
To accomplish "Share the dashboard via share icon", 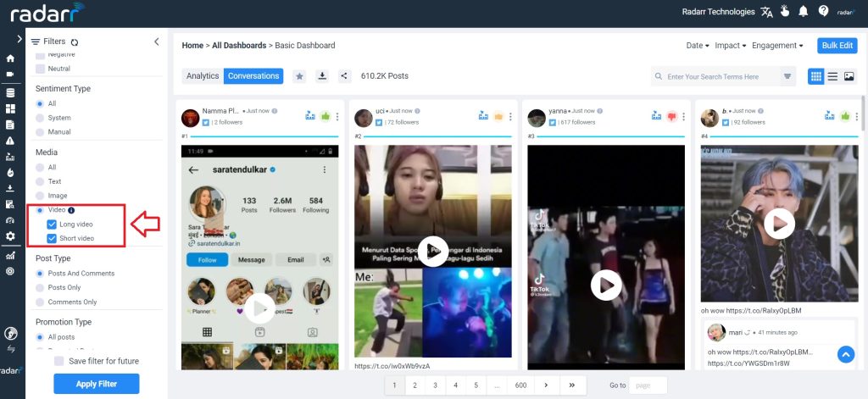I will [x=344, y=76].
